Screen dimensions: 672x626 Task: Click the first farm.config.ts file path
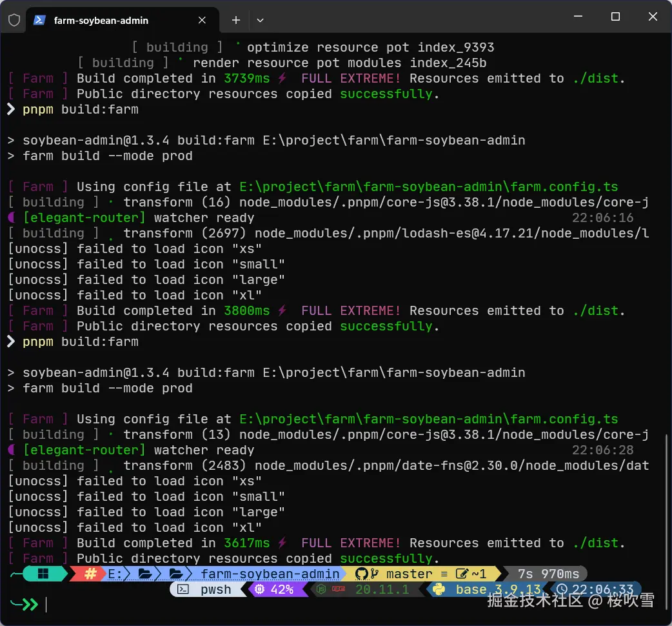click(428, 187)
